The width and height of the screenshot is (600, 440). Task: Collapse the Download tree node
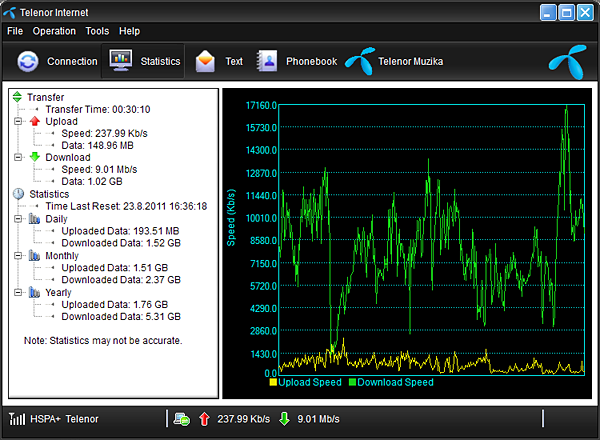pos(18,157)
